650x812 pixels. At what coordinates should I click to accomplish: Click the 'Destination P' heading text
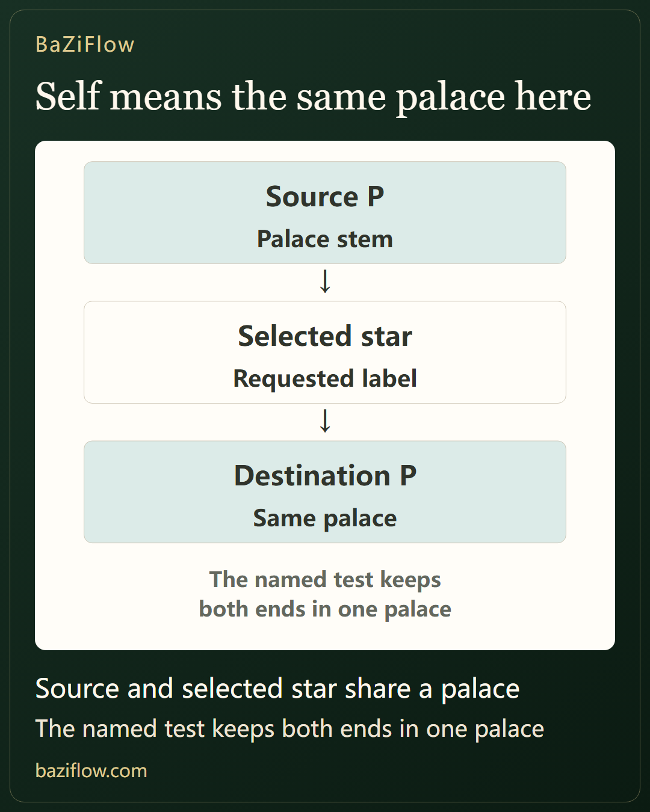[x=325, y=476]
